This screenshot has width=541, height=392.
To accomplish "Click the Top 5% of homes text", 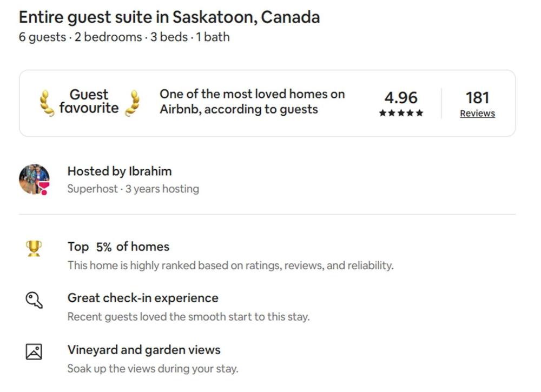I will (x=118, y=247).
